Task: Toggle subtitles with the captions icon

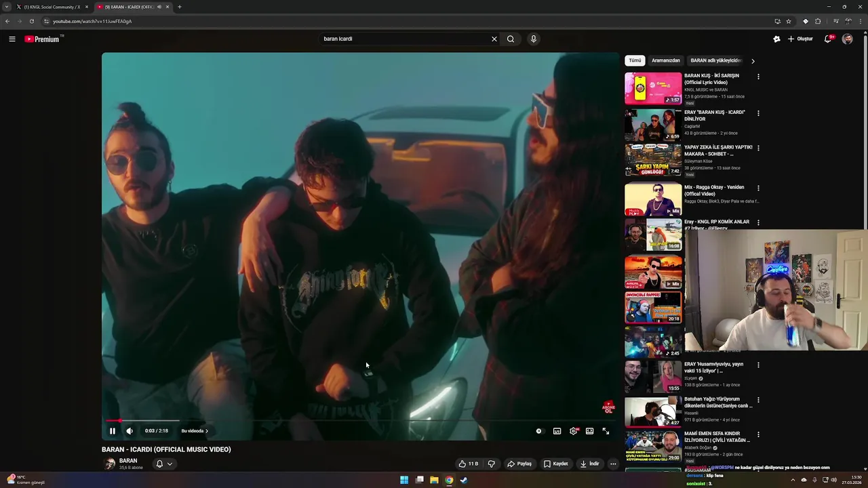Action: pyautogui.click(x=557, y=431)
